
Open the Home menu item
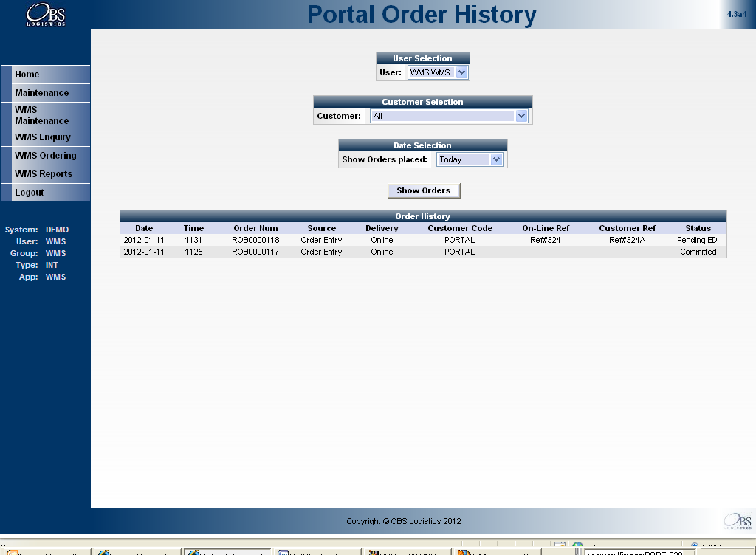point(45,75)
